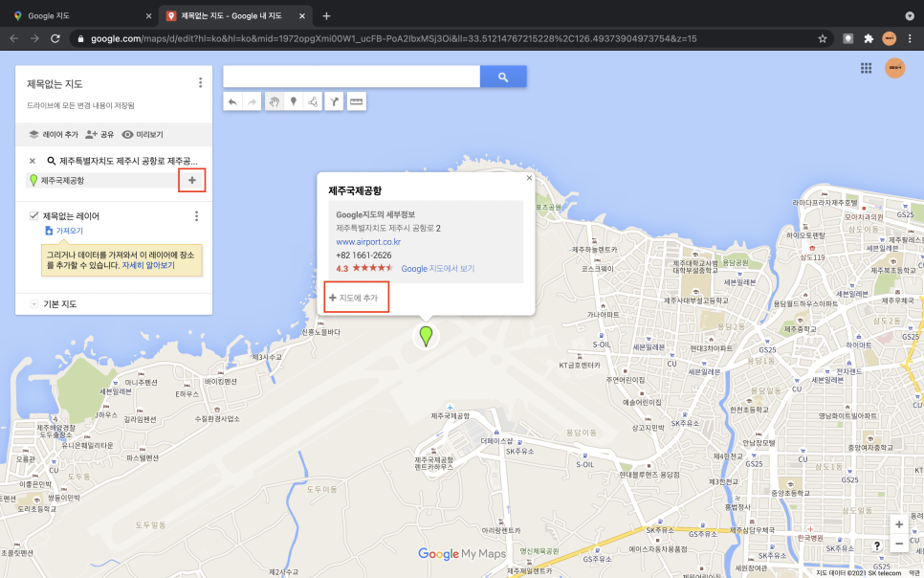Select the hand pan tool
The image size is (924, 578).
(x=274, y=101)
